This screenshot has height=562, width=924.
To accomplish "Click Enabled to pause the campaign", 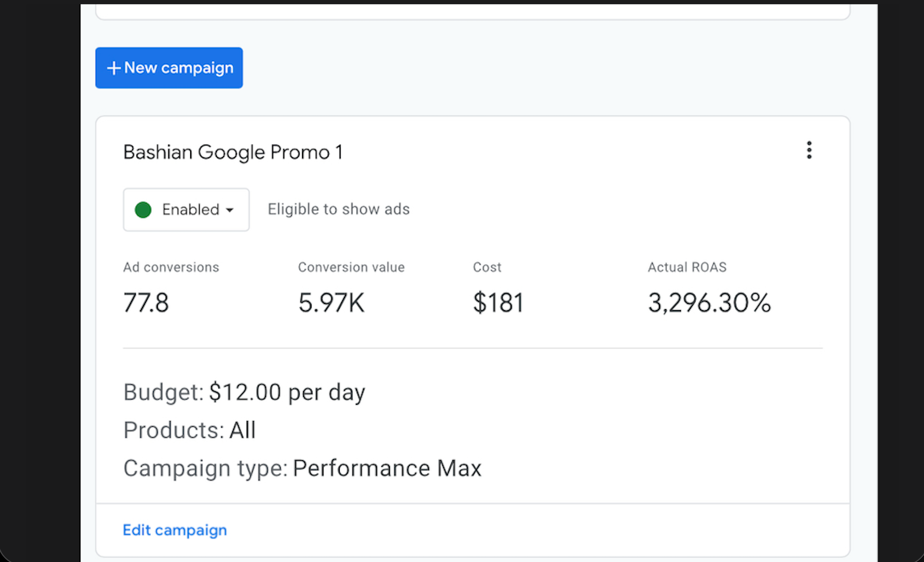I will [x=190, y=209].
